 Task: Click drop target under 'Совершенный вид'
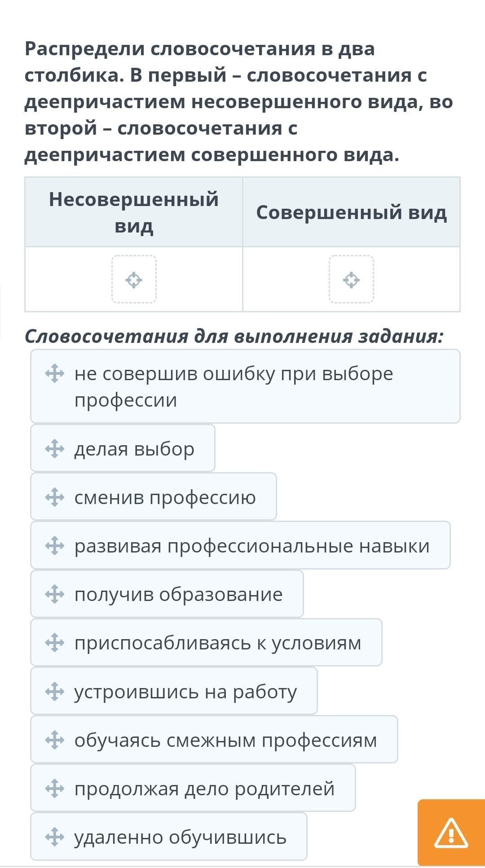(x=351, y=280)
